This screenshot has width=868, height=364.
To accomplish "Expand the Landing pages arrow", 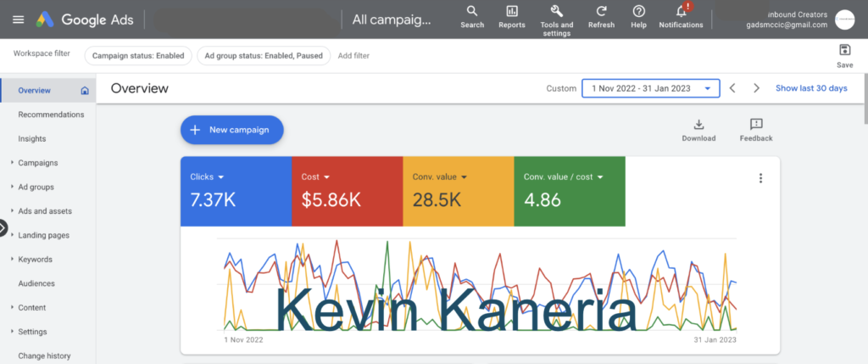I will point(12,235).
